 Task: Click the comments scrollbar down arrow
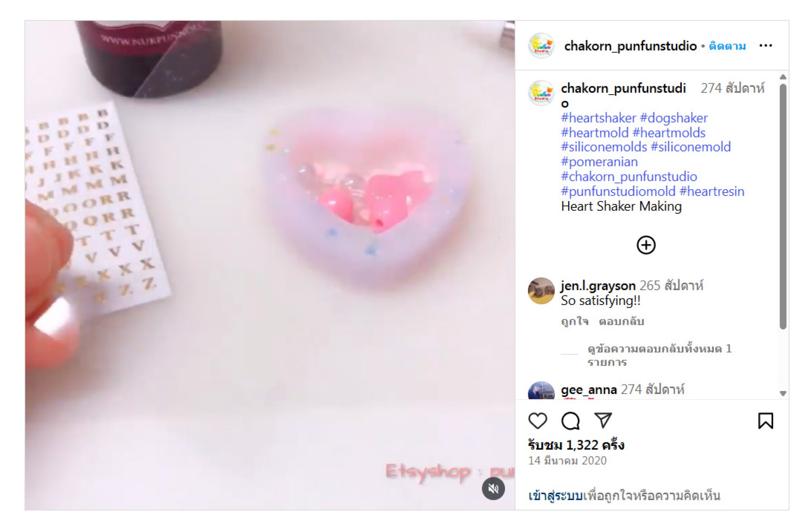pyautogui.click(x=783, y=394)
